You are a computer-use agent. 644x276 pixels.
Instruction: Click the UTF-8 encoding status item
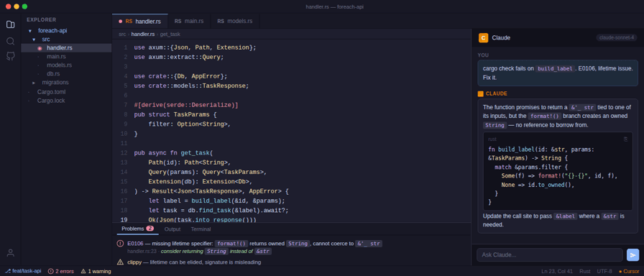pos(604,271)
